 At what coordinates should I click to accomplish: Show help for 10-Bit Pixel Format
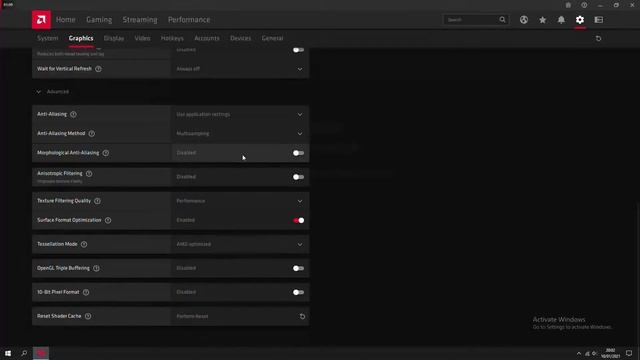coord(86,292)
